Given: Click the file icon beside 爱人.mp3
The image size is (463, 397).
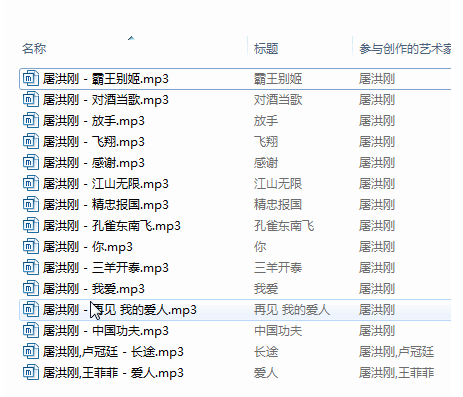Looking at the screenshot, I should point(31,373).
